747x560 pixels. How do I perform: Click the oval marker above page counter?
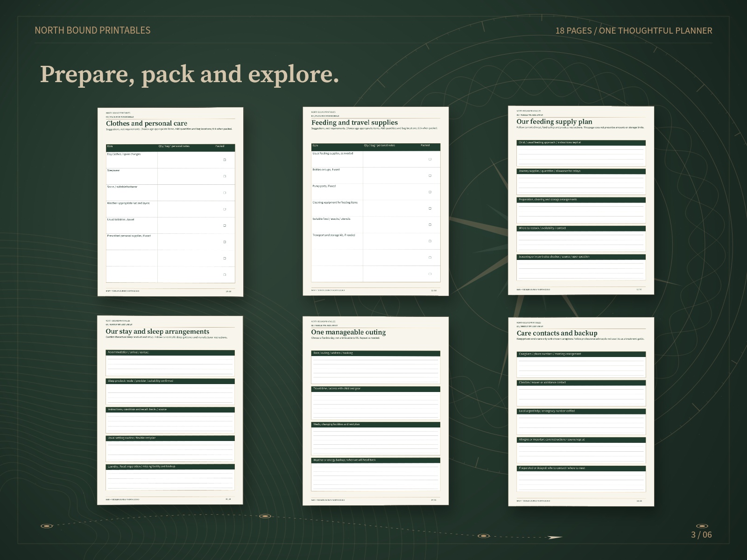pyautogui.click(x=702, y=526)
